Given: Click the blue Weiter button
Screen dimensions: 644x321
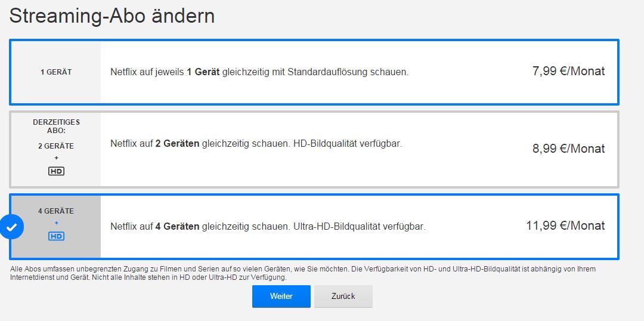Looking at the screenshot, I should pyautogui.click(x=281, y=296).
